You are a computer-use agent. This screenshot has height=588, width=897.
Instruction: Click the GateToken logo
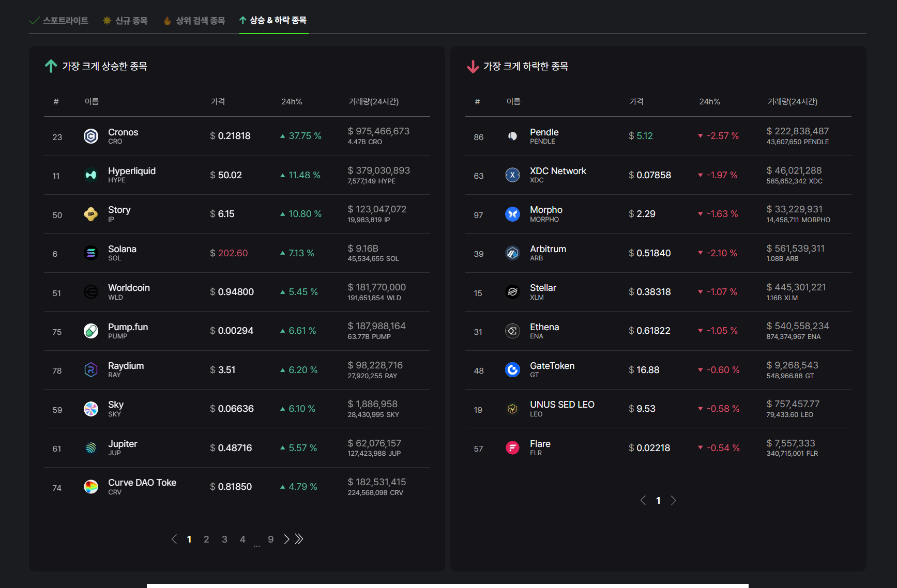click(x=512, y=370)
